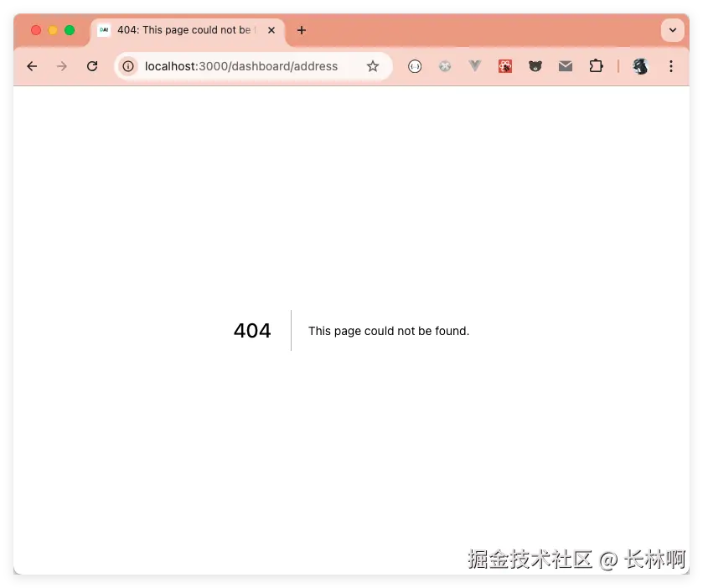This screenshot has width=703, height=588.
Task: Click the forward navigation arrow
Action: 62,66
